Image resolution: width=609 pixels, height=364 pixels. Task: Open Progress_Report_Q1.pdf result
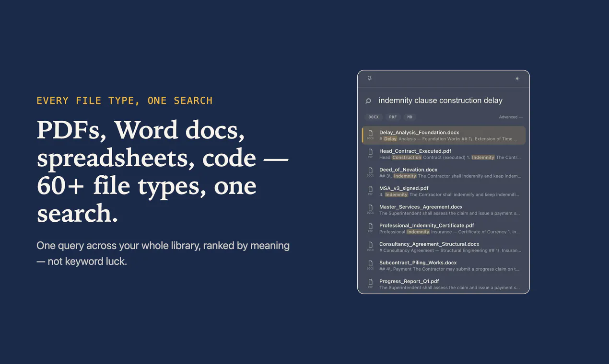point(444,284)
